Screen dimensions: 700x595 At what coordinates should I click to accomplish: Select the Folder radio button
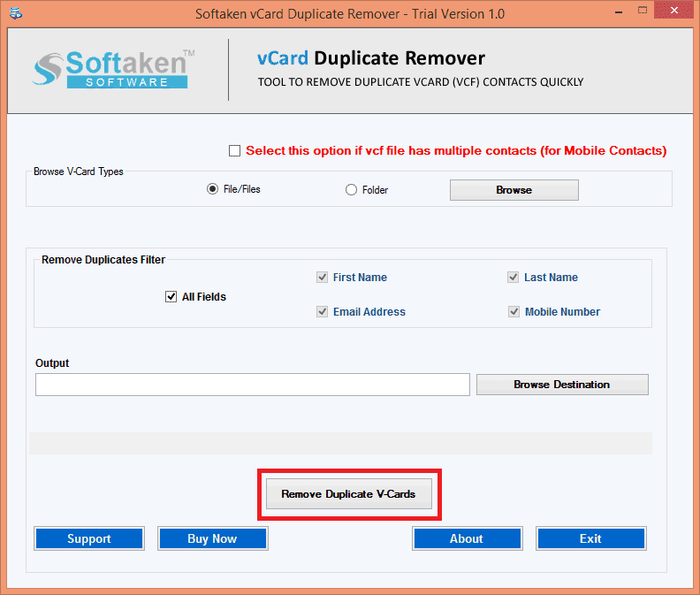352,190
